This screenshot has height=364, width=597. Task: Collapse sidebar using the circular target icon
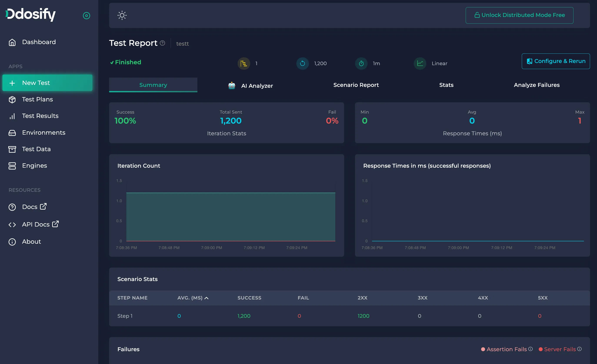[87, 16]
